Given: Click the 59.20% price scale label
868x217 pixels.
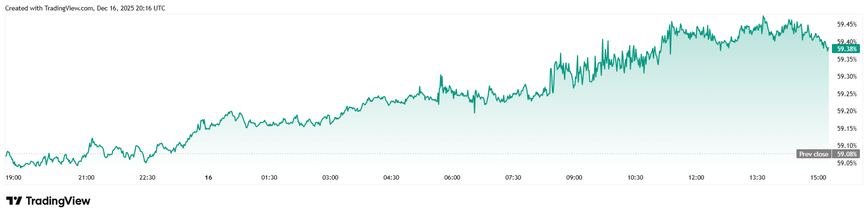Looking at the screenshot, I should [847, 111].
